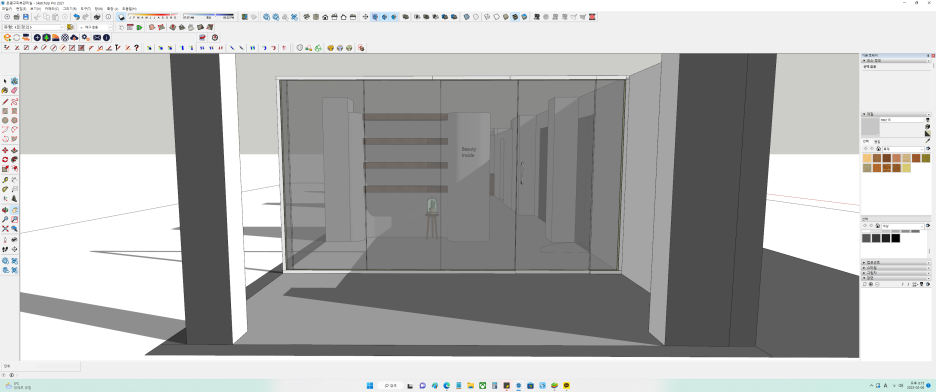Toggle Display Section Cuts

tap(384, 17)
